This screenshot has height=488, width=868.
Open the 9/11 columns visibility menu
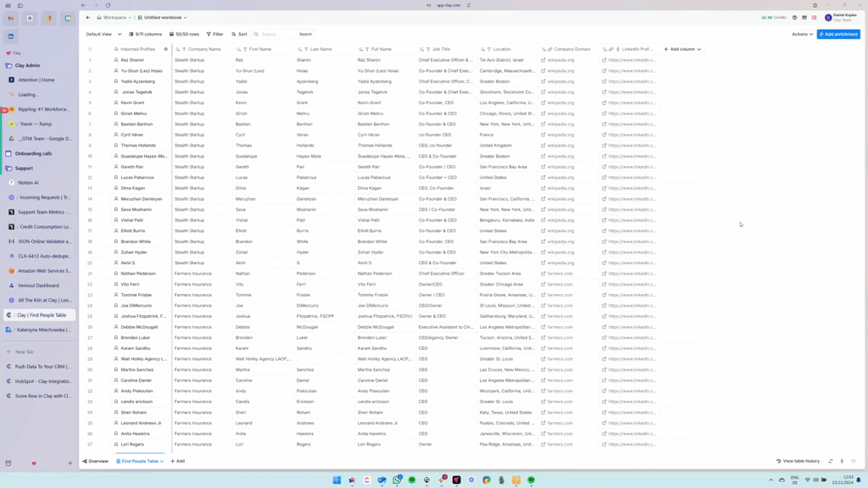[x=146, y=35]
